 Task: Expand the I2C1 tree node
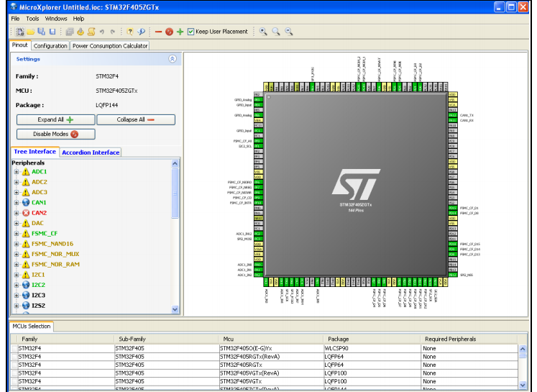tap(17, 275)
